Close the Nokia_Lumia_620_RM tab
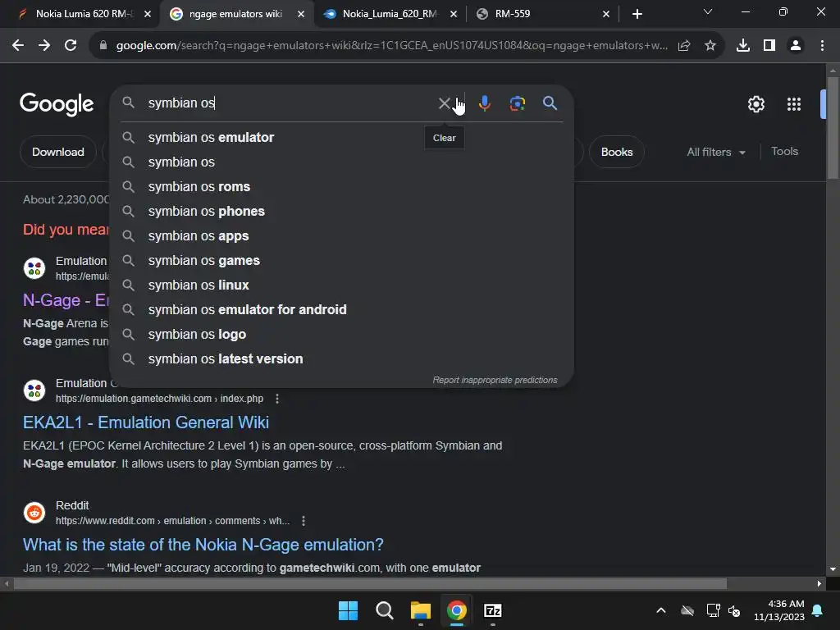Screen dimensions: 840x630 point(454,14)
